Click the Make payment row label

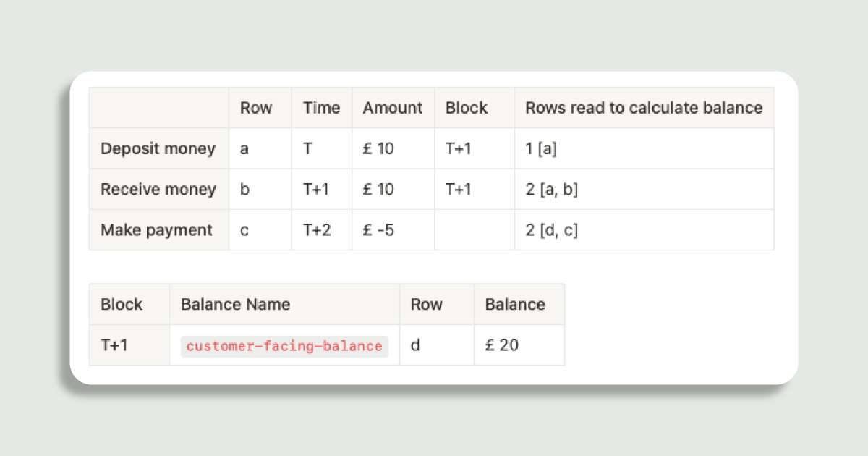156,230
